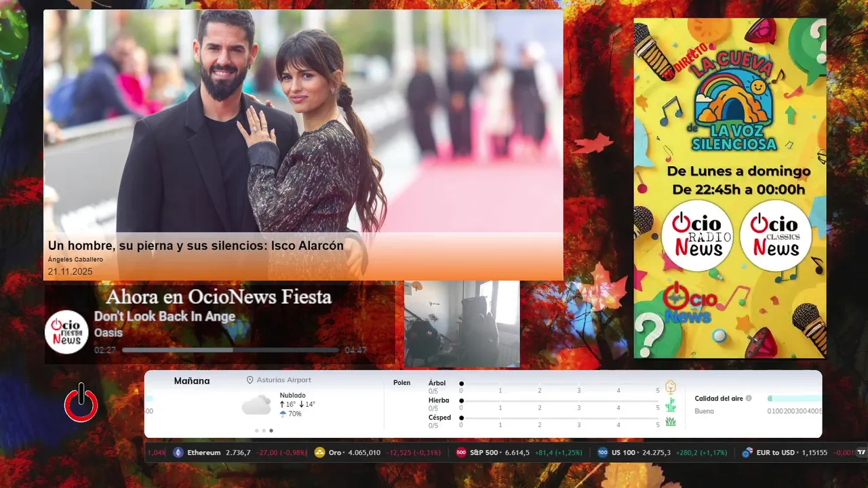
Task: Click the OcioNews Fiesta station logo
Action: 66,332
